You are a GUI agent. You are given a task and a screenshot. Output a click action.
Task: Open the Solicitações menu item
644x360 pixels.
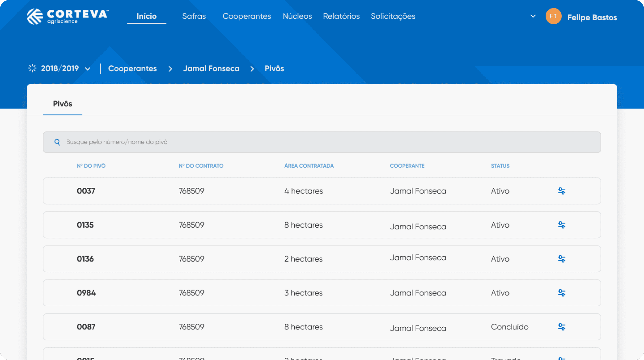click(393, 16)
